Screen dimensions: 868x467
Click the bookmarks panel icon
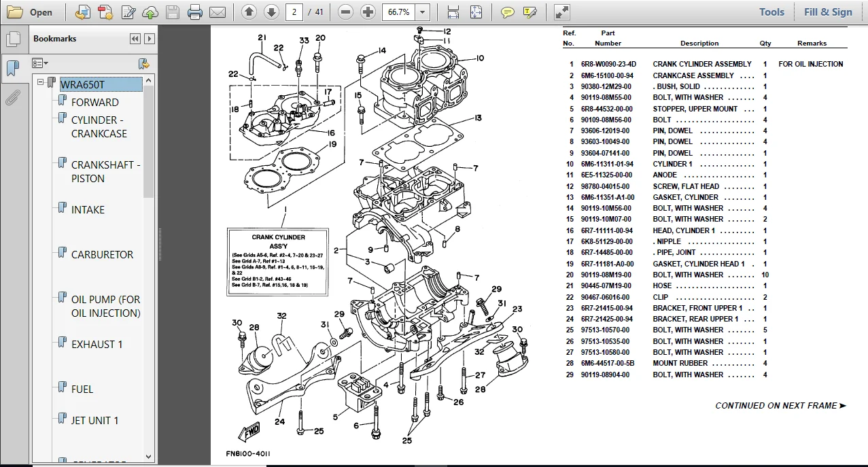click(x=12, y=68)
